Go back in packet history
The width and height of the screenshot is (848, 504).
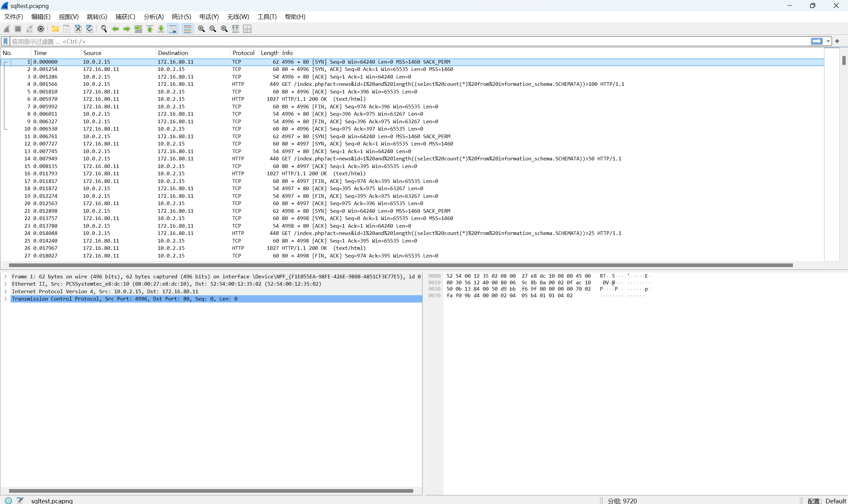click(115, 29)
